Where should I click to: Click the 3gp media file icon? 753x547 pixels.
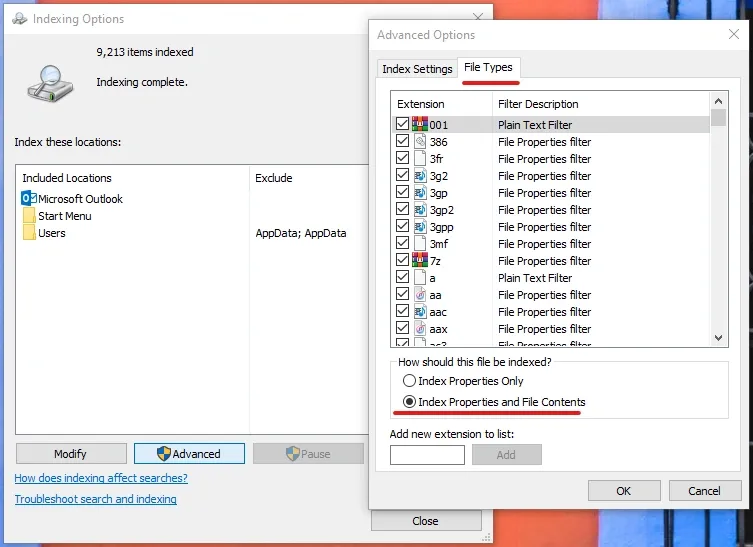pyautogui.click(x=420, y=193)
